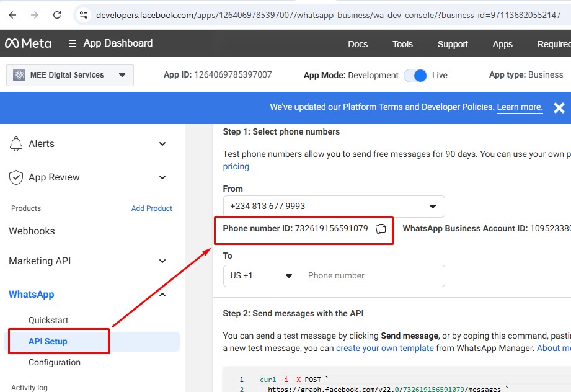Collapse the WhatsApp section chevron

tap(162, 295)
